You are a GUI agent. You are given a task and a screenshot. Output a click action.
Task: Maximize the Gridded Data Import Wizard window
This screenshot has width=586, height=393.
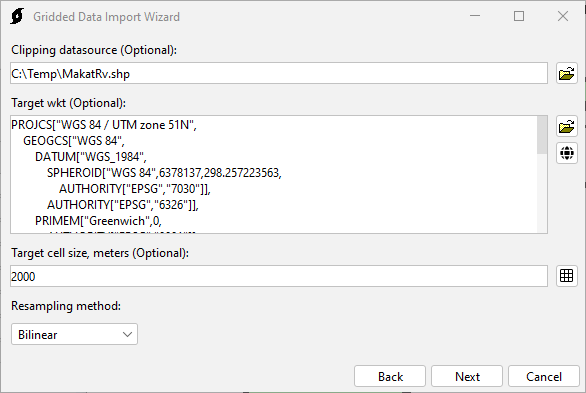pos(519,16)
